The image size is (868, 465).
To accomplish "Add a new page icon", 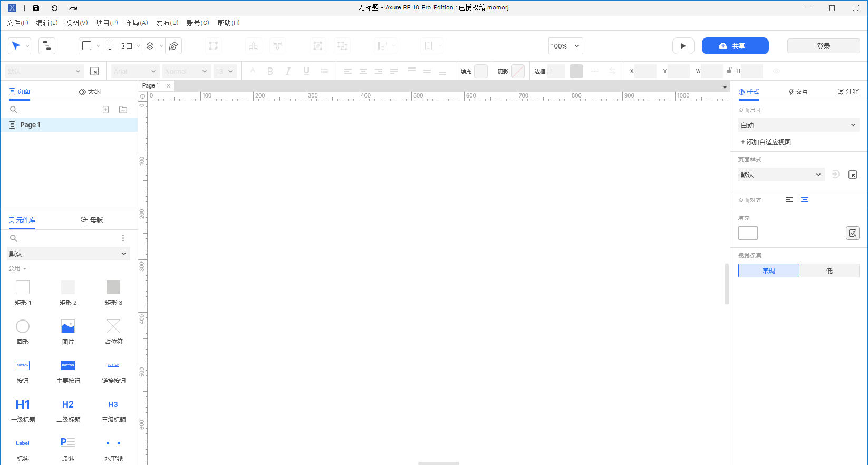I will (x=105, y=110).
